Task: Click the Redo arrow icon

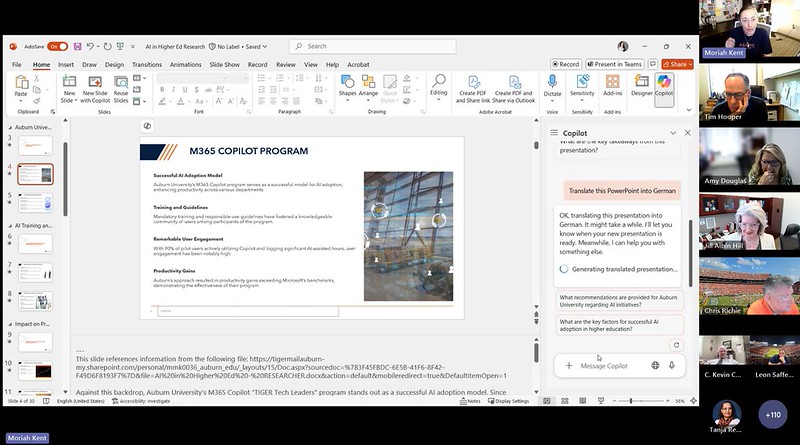Action: click(x=108, y=46)
